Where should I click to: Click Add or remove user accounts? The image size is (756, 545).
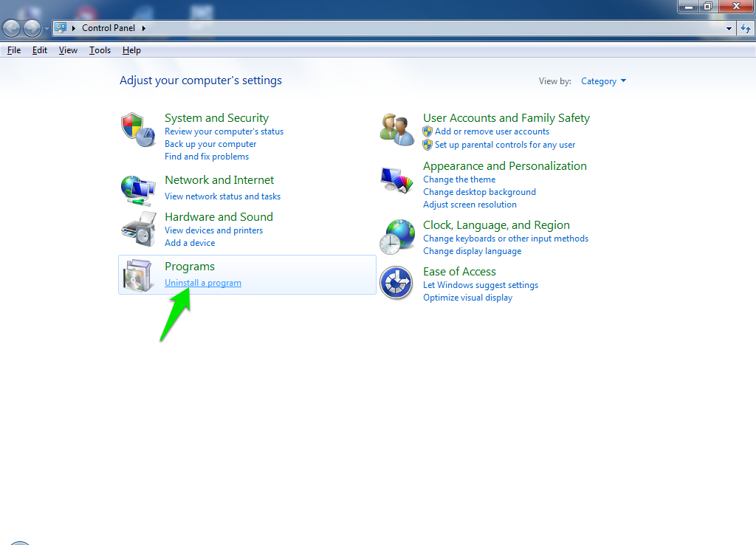(x=492, y=131)
